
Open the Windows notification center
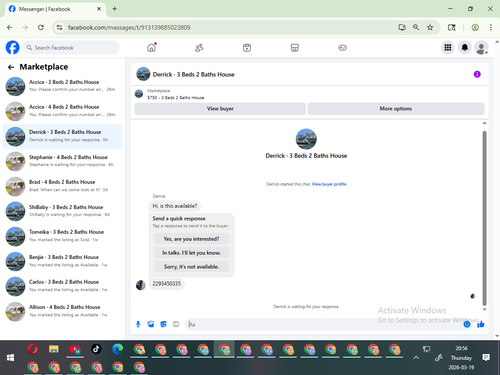486,358
